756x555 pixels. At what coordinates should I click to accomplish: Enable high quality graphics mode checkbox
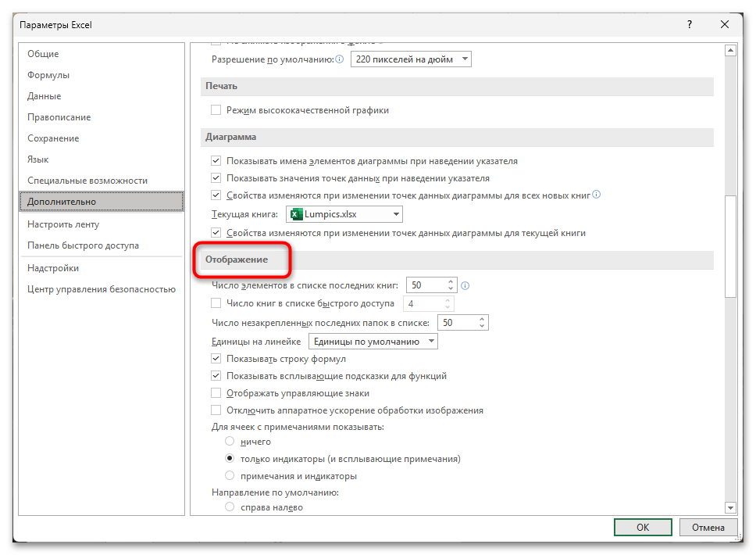click(x=216, y=110)
